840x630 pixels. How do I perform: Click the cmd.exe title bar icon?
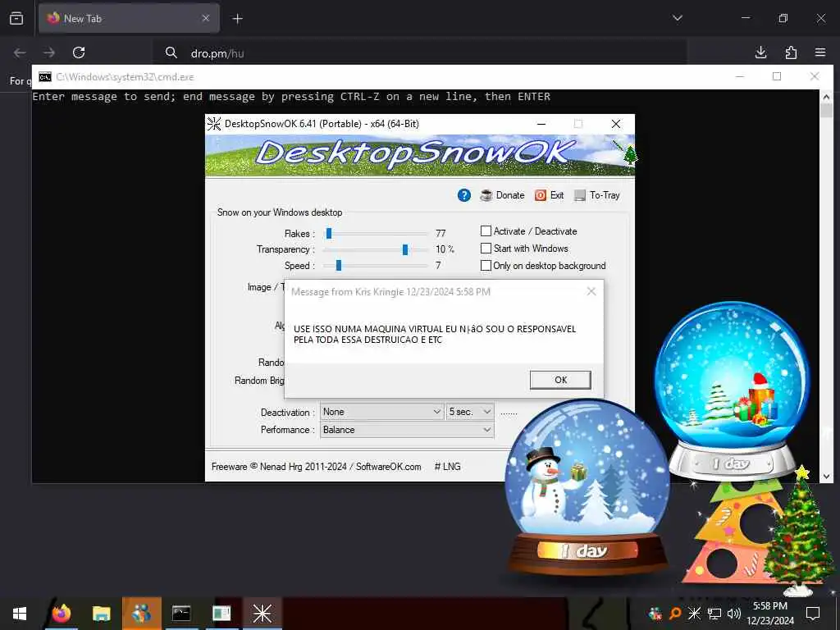click(x=45, y=77)
